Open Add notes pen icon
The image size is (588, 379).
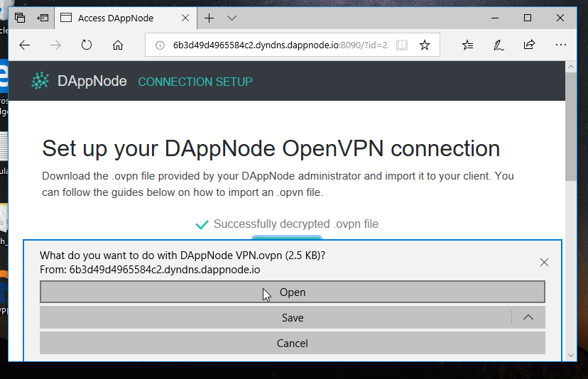pos(499,45)
